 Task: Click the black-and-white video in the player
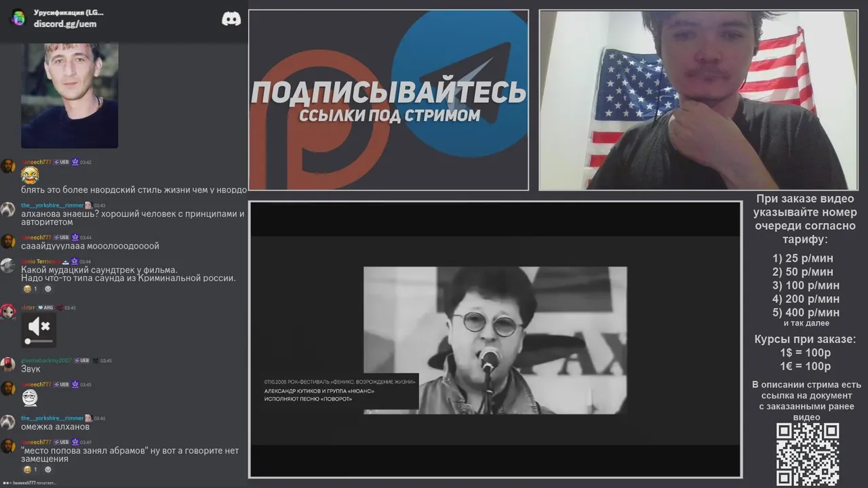495,340
